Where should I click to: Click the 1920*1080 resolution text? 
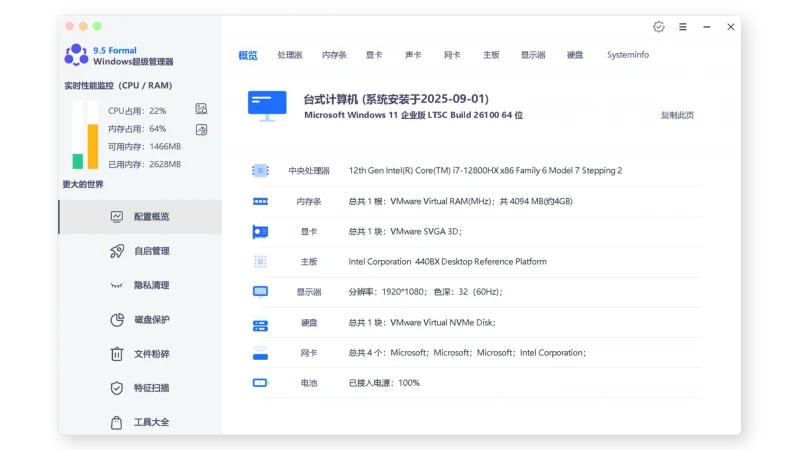[x=426, y=292]
